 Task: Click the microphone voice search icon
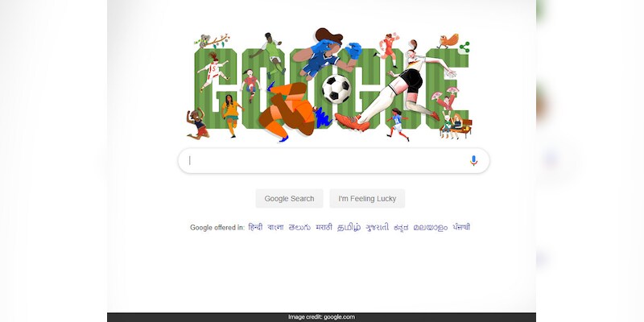click(473, 160)
